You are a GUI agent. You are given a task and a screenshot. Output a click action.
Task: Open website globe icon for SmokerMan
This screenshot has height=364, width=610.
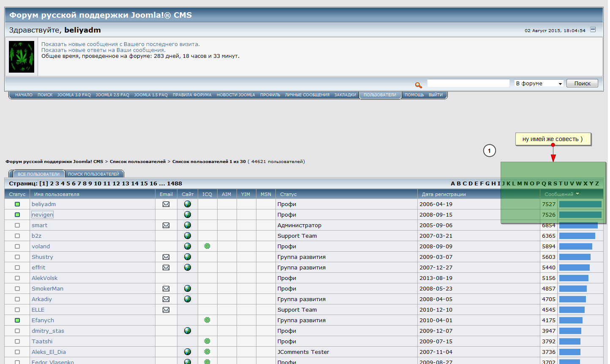pos(188,288)
